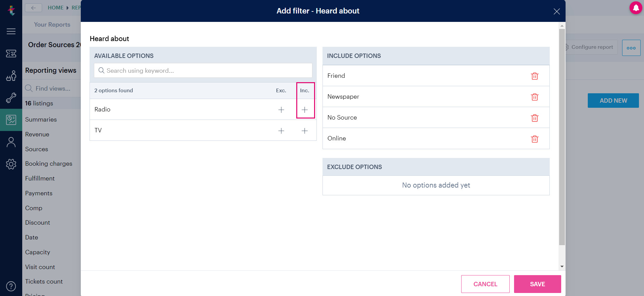Screen dimensions: 644x296
Task: Include the Radio option via plus icon
Action: (x=305, y=110)
